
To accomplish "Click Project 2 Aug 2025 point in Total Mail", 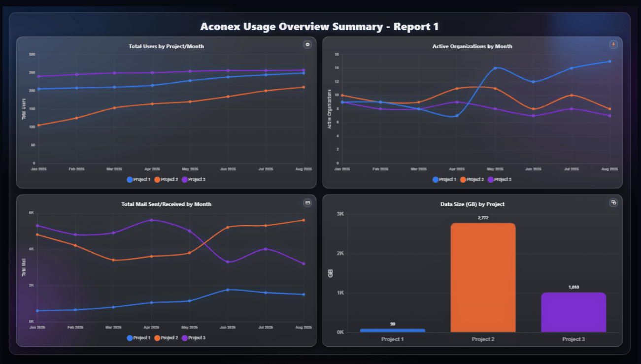I will (x=304, y=220).
